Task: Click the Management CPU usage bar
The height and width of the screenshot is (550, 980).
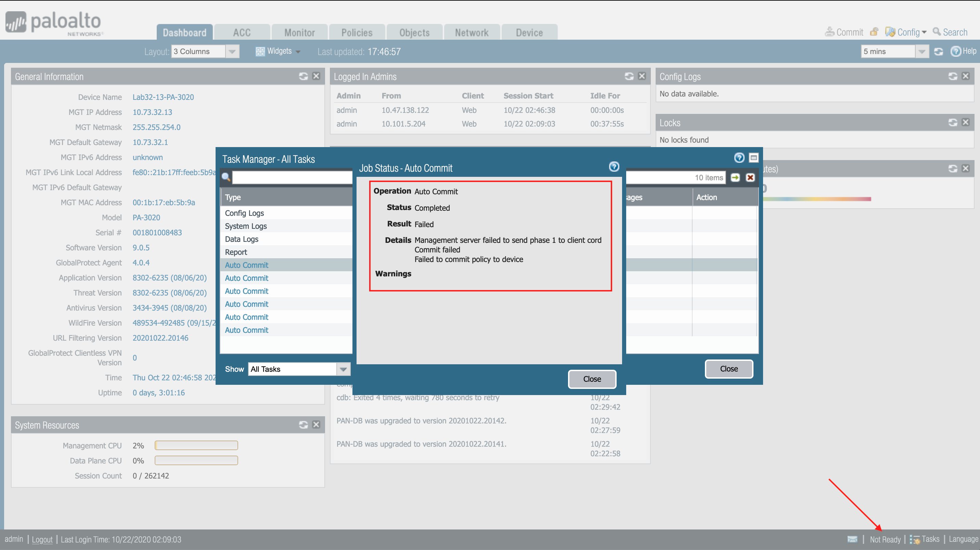Action: click(x=196, y=445)
